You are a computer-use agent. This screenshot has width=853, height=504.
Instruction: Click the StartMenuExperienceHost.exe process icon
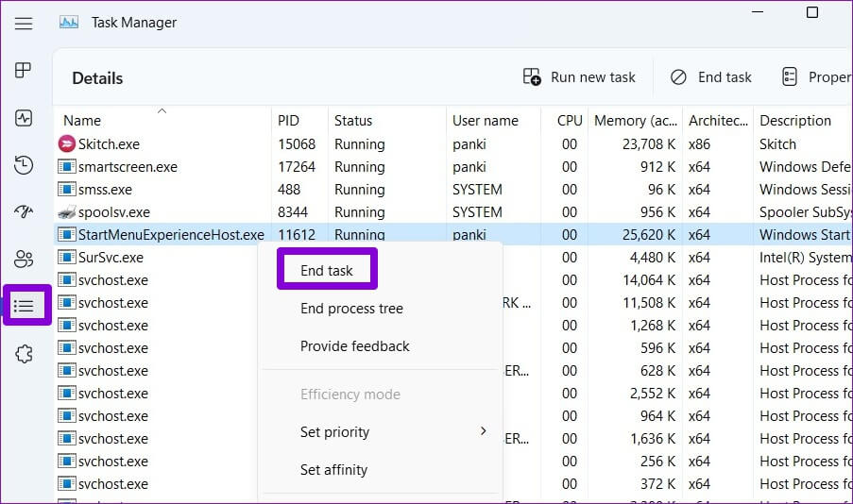click(x=66, y=235)
